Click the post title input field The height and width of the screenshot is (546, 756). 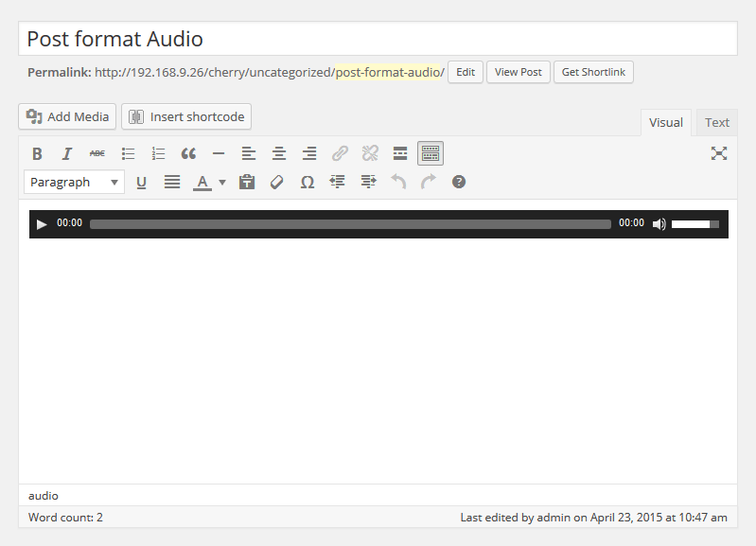coord(378,39)
